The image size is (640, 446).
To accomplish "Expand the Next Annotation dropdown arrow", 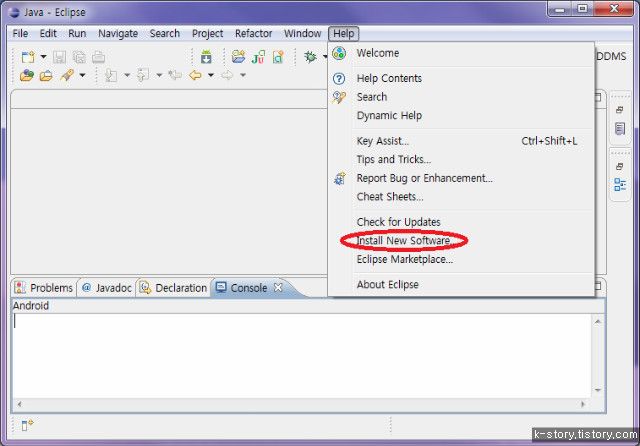I will (127, 75).
